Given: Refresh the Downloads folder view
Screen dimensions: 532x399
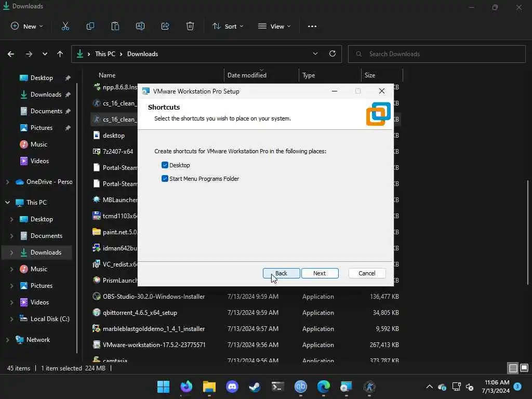Looking at the screenshot, I should (x=332, y=54).
